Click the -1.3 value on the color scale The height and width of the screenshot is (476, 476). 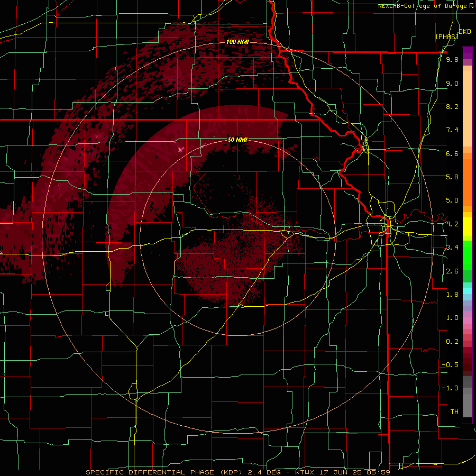click(450, 388)
